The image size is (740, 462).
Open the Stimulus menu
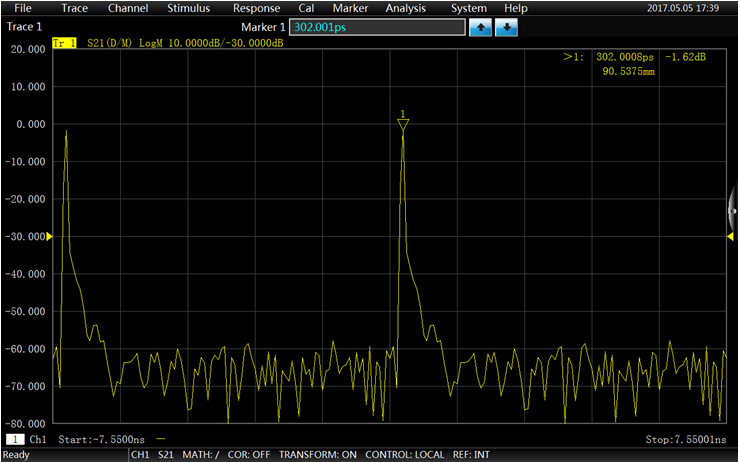coord(188,8)
